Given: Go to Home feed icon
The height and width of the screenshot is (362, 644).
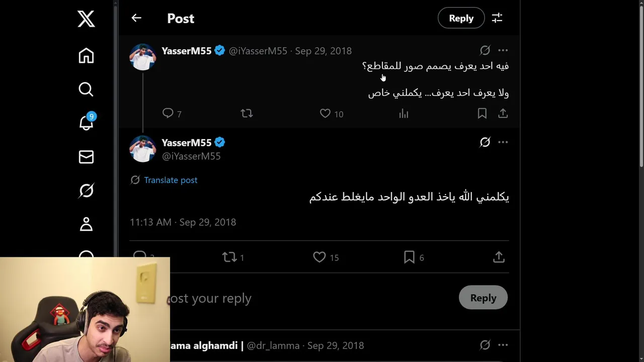Looking at the screenshot, I should click(86, 55).
